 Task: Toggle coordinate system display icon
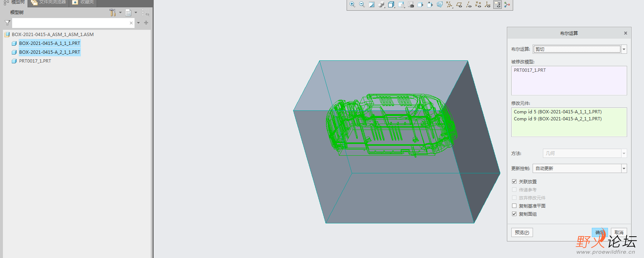coord(487,4)
